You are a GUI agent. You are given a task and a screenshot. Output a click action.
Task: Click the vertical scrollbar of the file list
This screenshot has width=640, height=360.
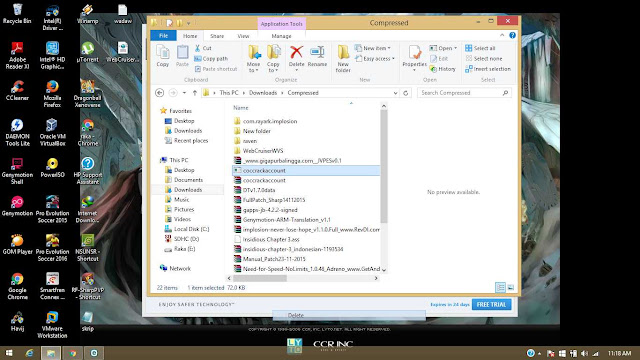coord(384,167)
